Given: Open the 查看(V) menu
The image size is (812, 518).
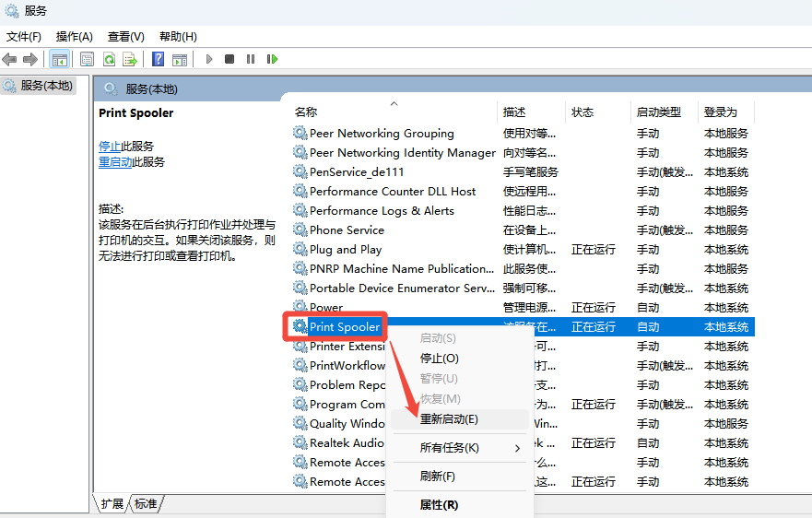Looking at the screenshot, I should click(x=126, y=37).
